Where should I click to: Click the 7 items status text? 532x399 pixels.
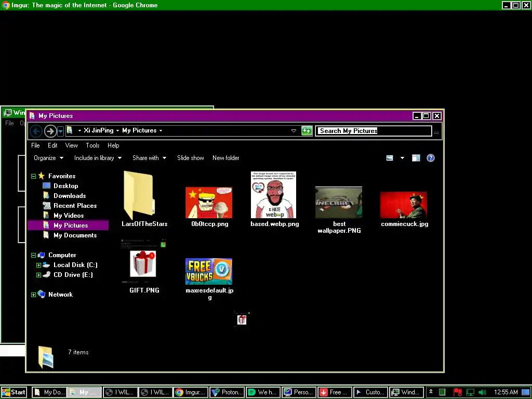pyautogui.click(x=78, y=352)
